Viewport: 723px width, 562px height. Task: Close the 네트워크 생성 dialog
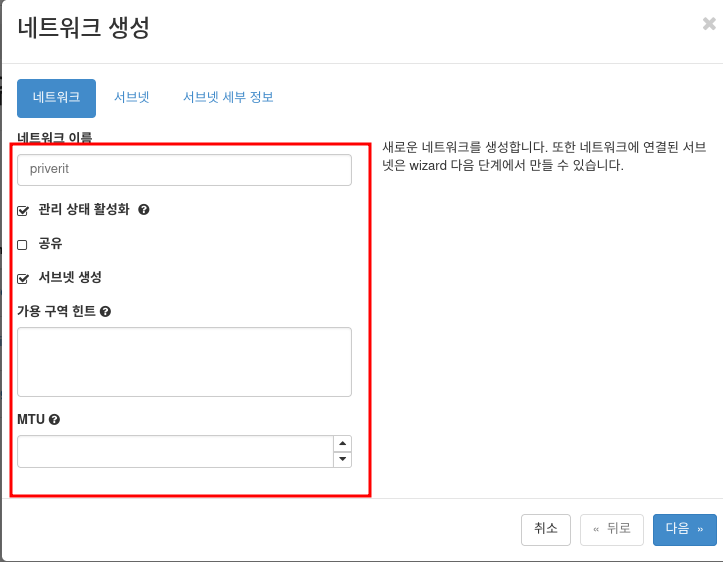pyautogui.click(x=709, y=24)
